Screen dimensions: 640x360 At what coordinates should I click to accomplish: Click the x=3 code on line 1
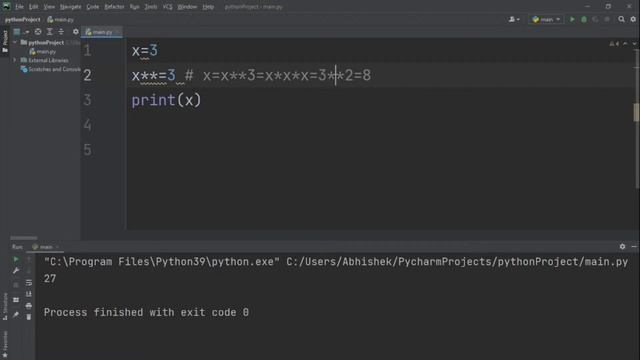[144, 51]
